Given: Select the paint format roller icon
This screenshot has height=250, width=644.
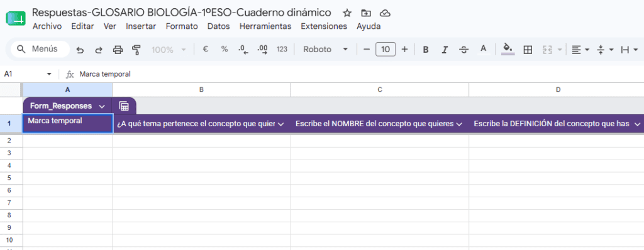Looking at the screenshot, I should [136, 50].
